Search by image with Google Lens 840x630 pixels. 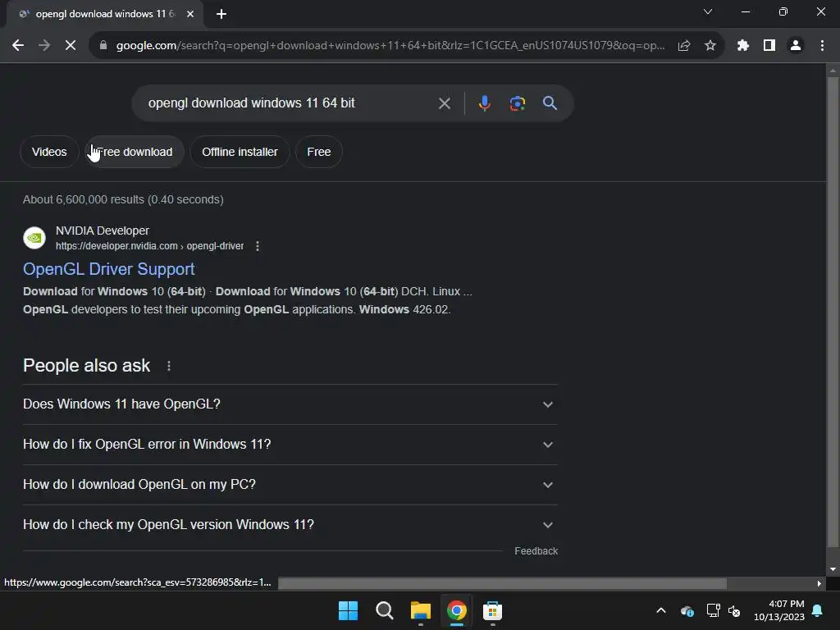click(x=517, y=103)
